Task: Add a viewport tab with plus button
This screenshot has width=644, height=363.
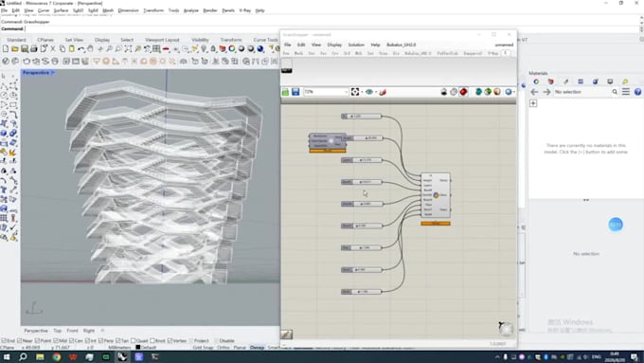Action: pos(102,331)
